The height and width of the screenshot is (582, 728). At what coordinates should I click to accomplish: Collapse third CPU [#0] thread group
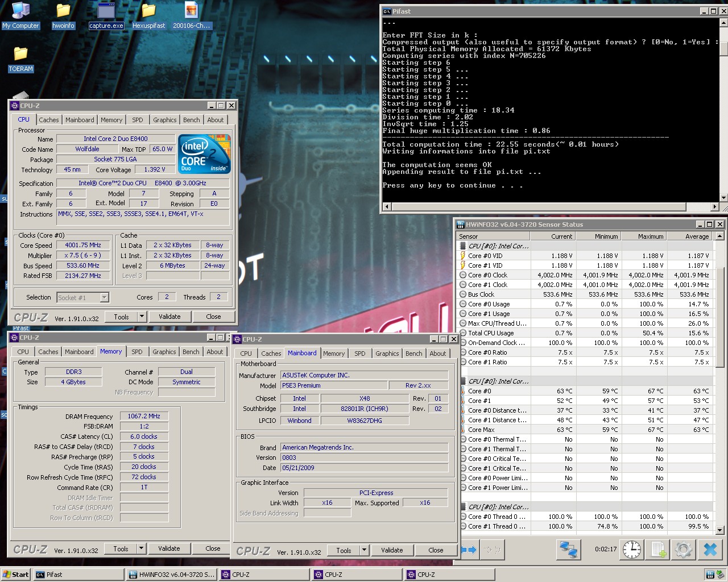click(x=463, y=507)
